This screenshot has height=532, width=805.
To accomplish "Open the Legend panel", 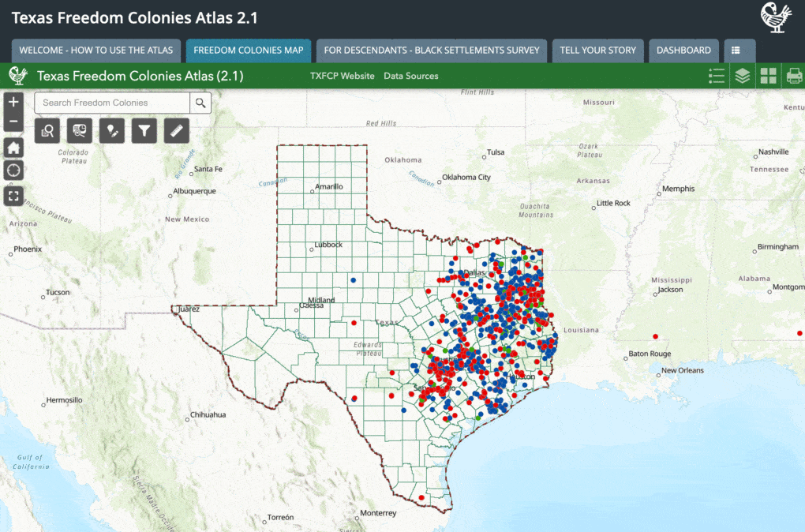I will tap(717, 76).
